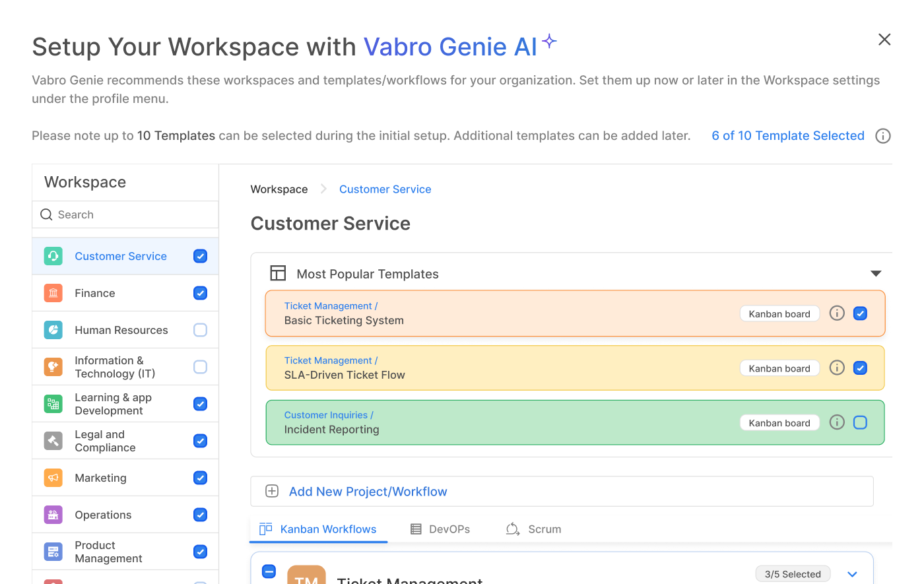The image size is (924, 584).
Task: Click info icon beside template selected count
Action: 882,136
